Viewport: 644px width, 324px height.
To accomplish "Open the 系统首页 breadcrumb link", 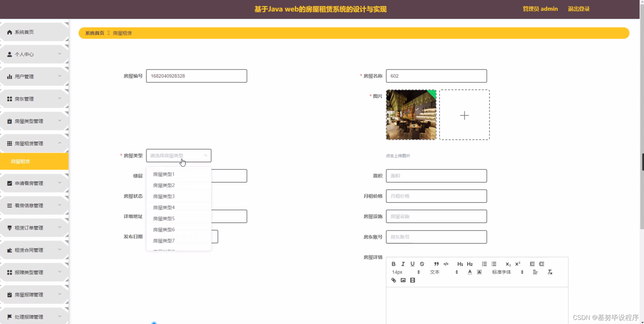I will (x=95, y=33).
